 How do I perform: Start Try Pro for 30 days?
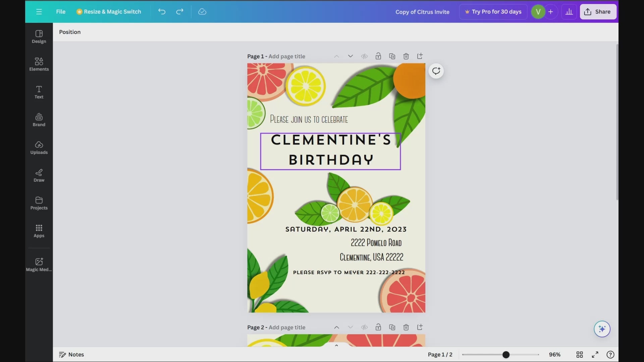pyautogui.click(x=493, y=12)
